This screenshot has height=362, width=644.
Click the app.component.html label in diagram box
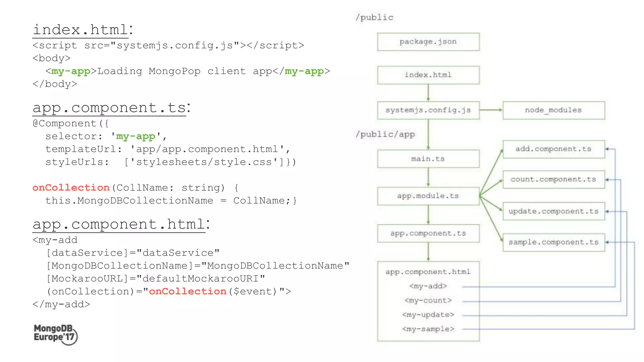coord(428,272)
